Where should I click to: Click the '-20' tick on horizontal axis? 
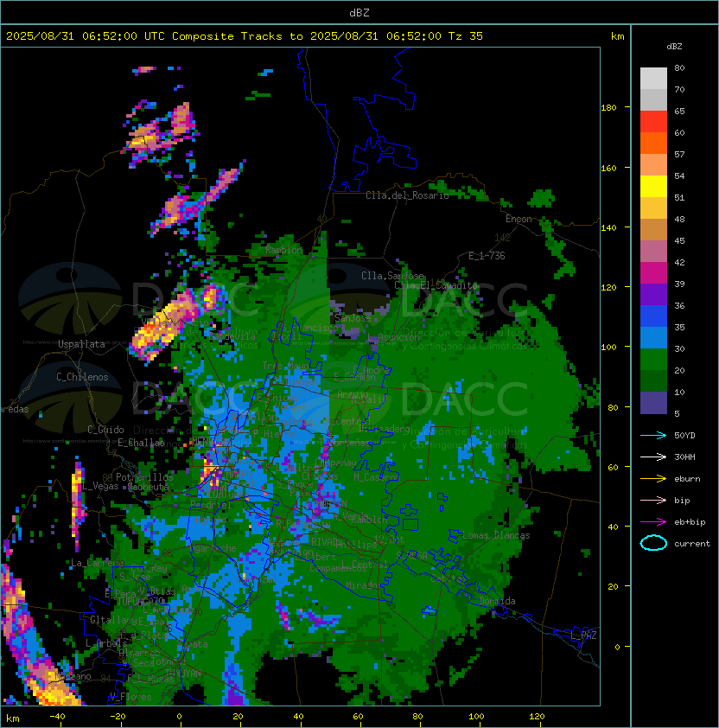coord(118,716)
